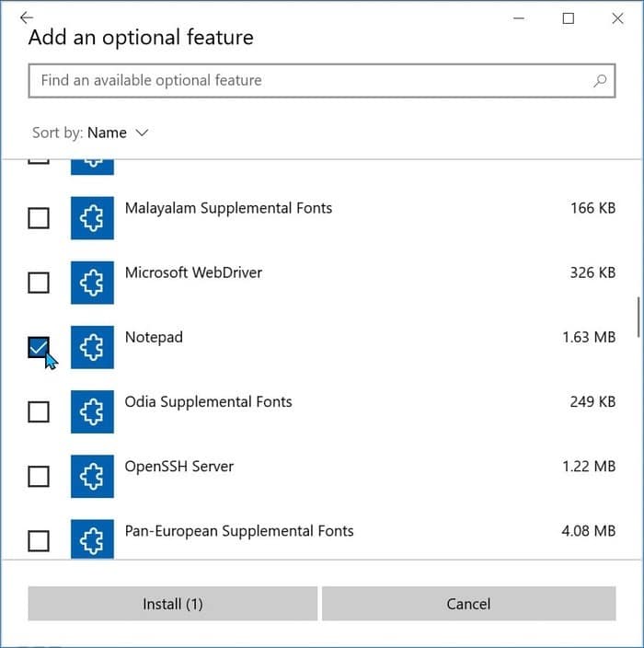The image size is (644, 648).
Task: Select the Malayalam Supplemental Fonts label
Action: 228,208
